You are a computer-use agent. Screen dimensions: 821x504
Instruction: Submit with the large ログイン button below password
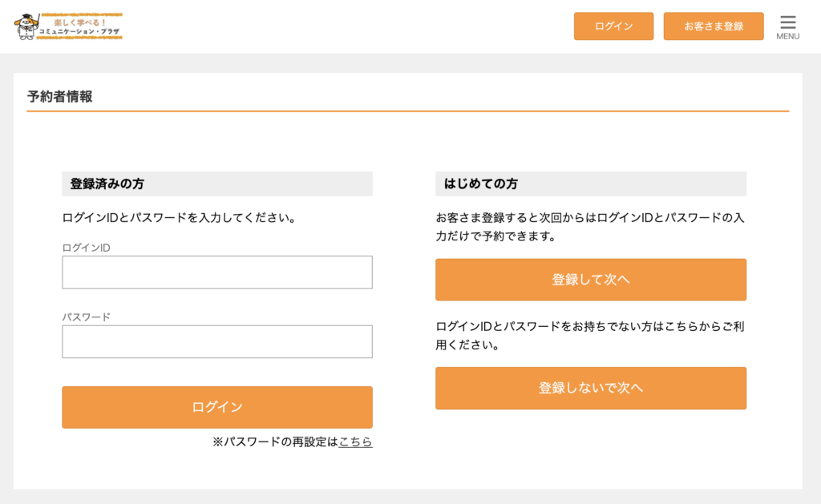[x=217, y=407]
